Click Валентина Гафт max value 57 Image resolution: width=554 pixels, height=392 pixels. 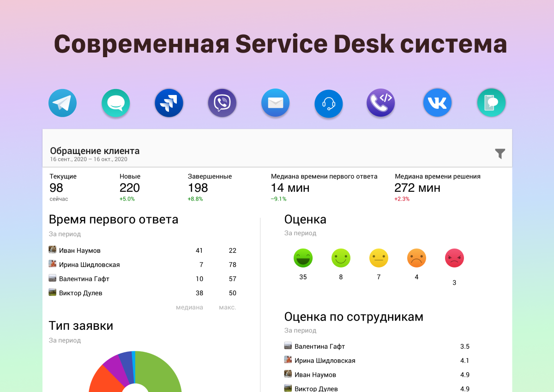pos(233,279)
